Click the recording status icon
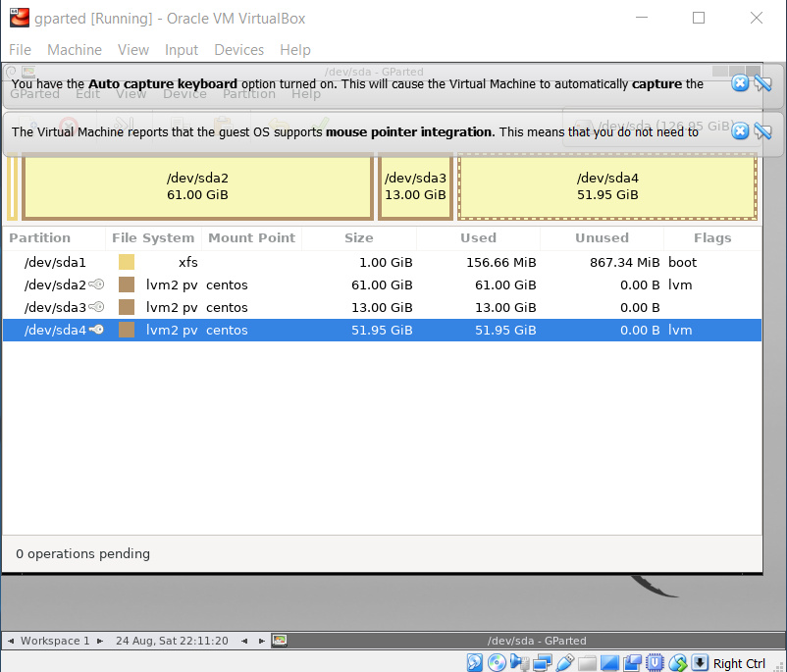Image resolution: width=787 pixels, height=672 pixels. 632,662
